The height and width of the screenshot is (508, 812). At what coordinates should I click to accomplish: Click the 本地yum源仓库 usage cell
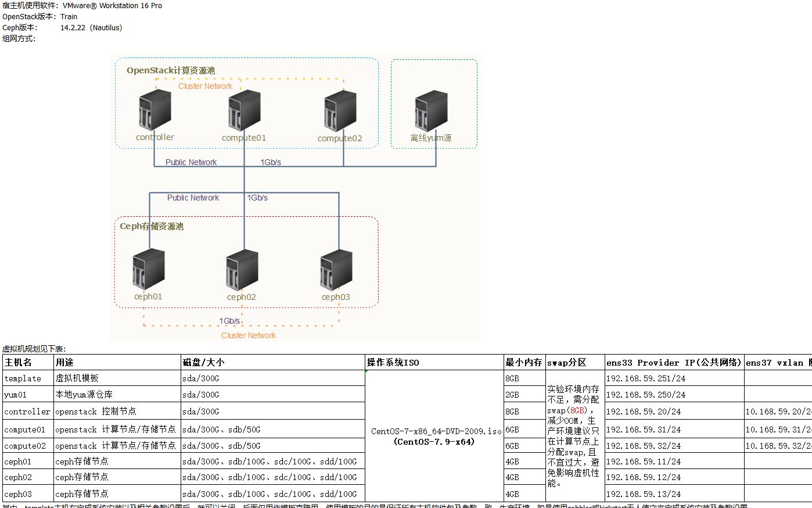click(117, 395)
